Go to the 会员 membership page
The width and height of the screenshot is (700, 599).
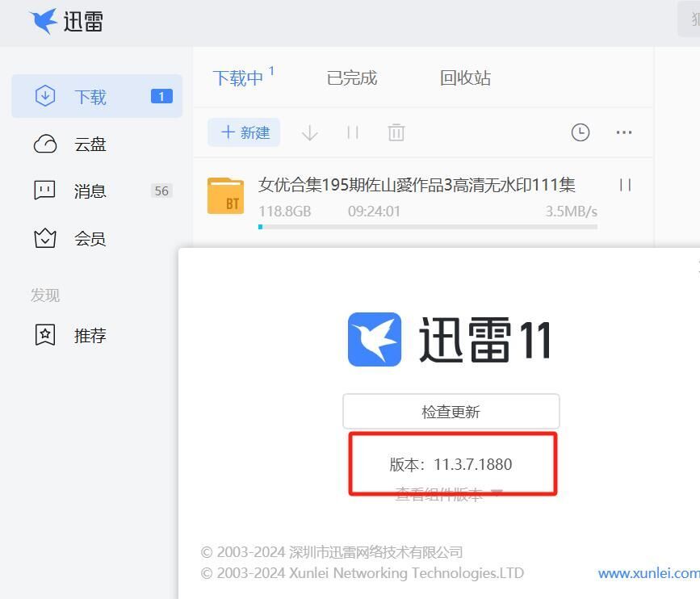point(90,239)
